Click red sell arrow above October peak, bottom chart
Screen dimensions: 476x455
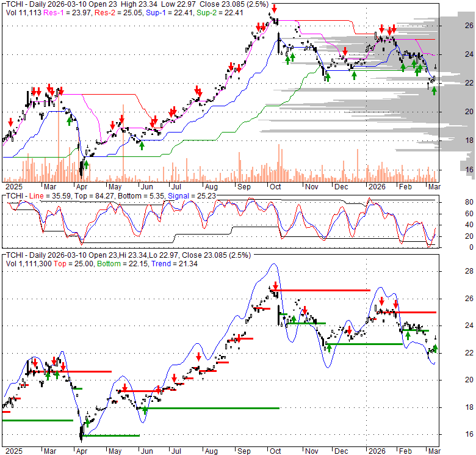275,285
